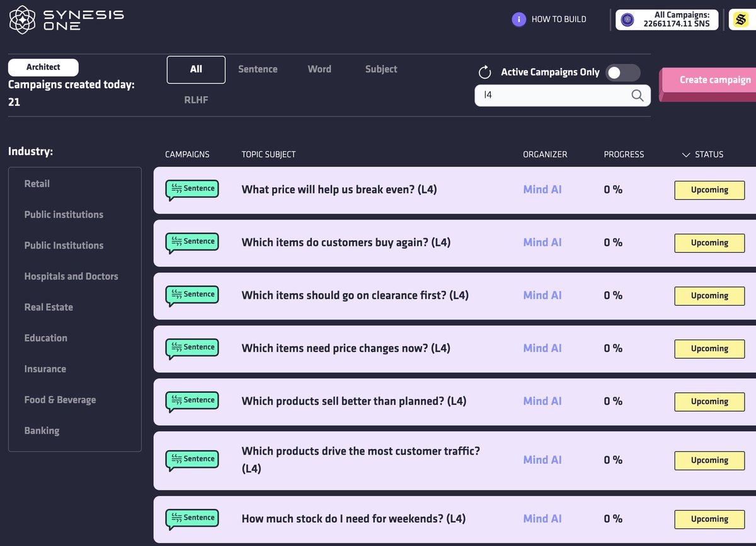The image size is (756, 546).
Task: Select Banking from the Industry list
Action: click(42, 431)
